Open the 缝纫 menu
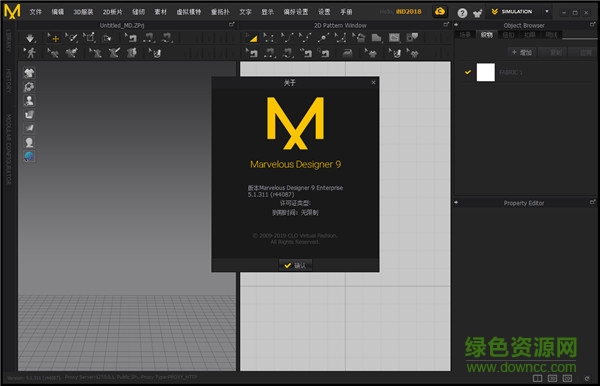This screenshot has width=600, height=386. (x=139, y=12)
